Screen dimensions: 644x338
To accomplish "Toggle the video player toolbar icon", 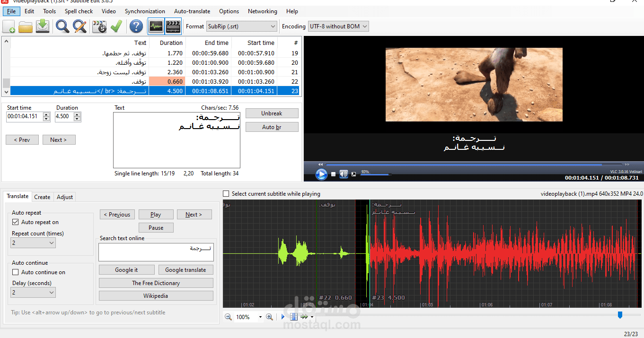I will tap(173, 26).
